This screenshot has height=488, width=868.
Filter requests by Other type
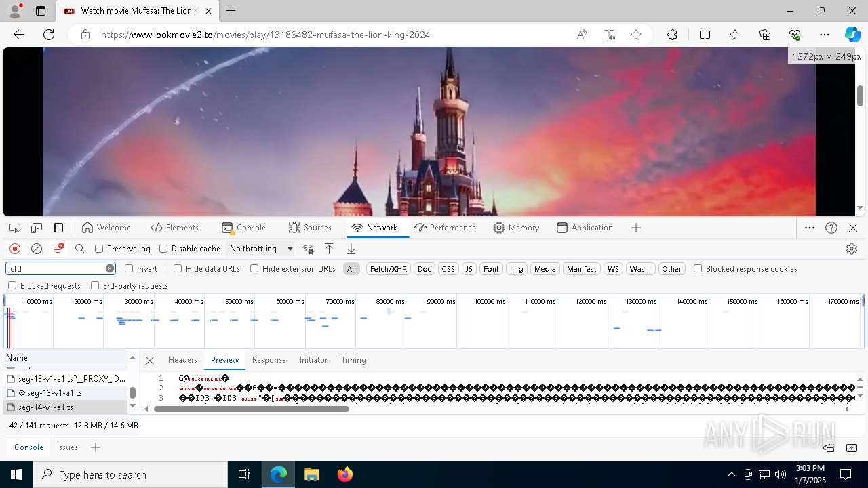[672, 269]
